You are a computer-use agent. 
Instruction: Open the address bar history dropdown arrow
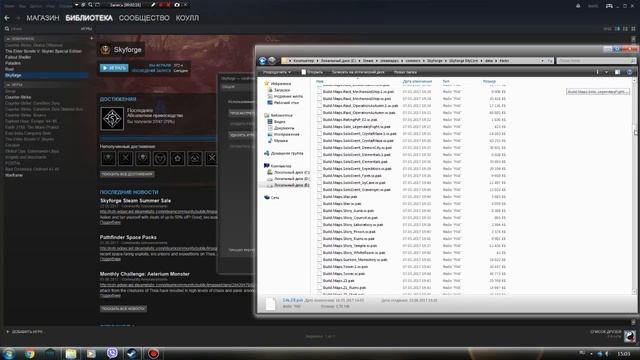tap(542, 61)
